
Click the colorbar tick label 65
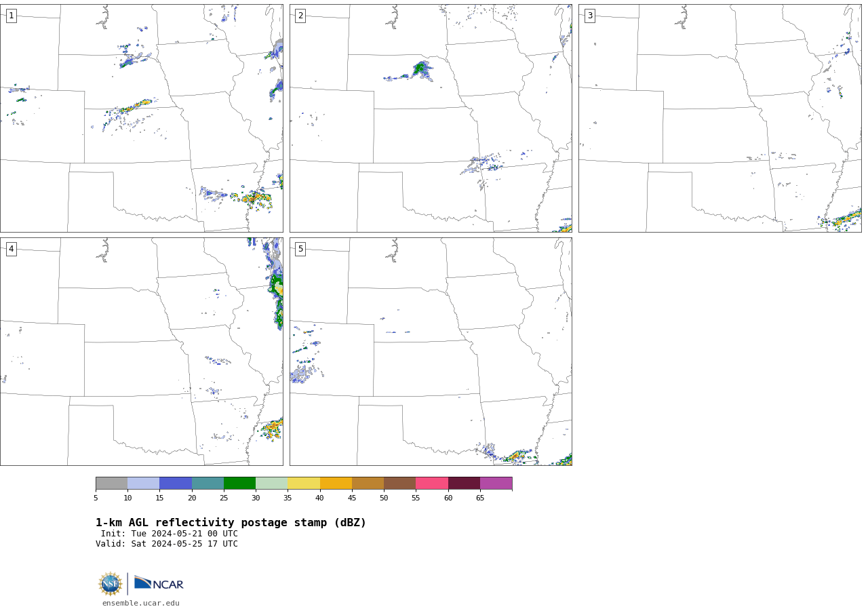pos(480,498)
